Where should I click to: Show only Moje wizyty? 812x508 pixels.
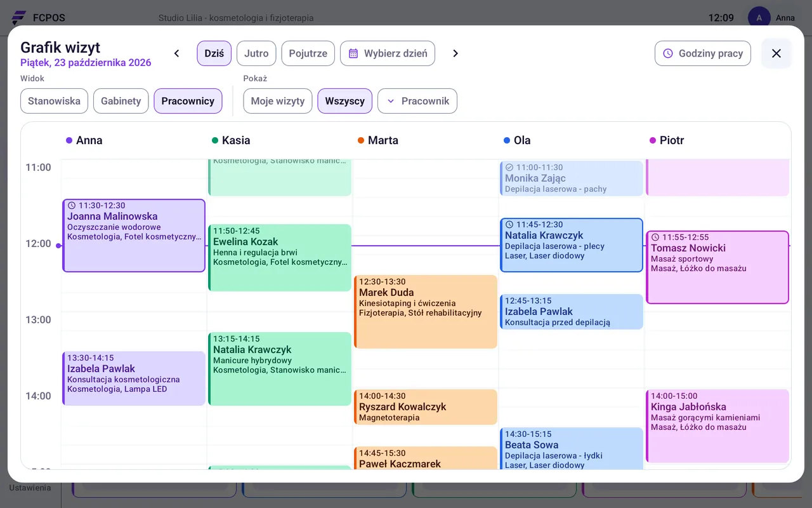[278, 101]
